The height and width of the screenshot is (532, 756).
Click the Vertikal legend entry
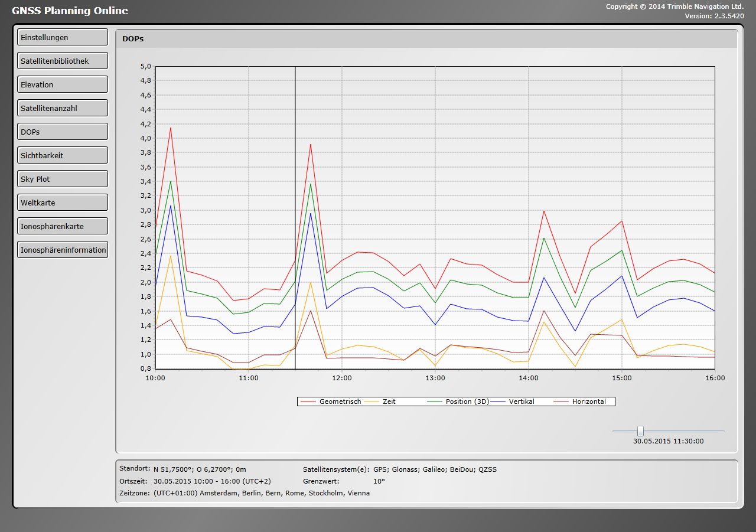(521, 402)
